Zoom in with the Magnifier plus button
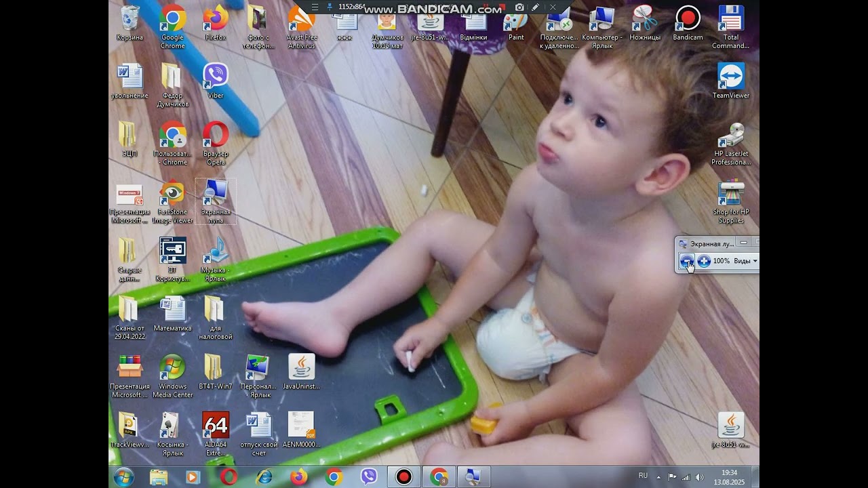The width and height of the screenshot is (868, 488). pos(704,261)
